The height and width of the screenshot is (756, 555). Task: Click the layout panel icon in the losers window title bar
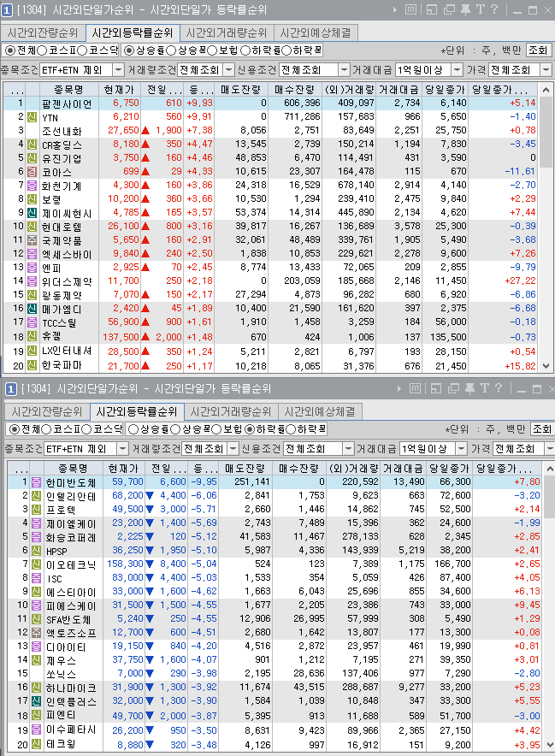point(436,388)
